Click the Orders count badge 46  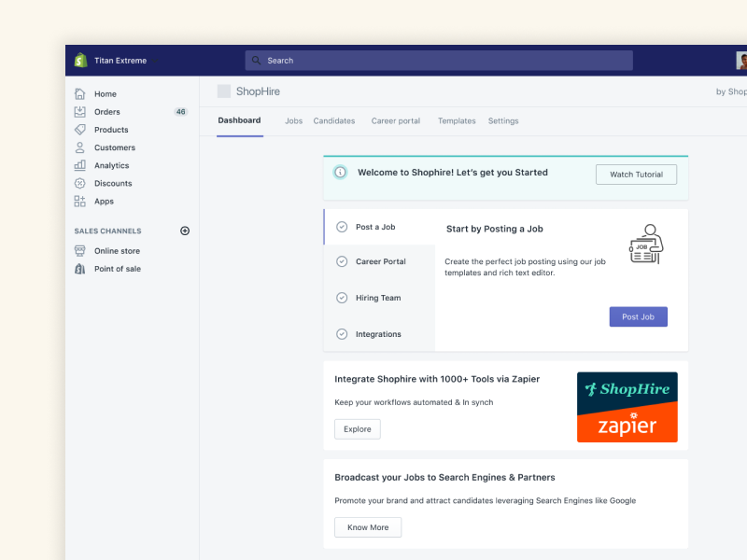click(x=180, y=112)
